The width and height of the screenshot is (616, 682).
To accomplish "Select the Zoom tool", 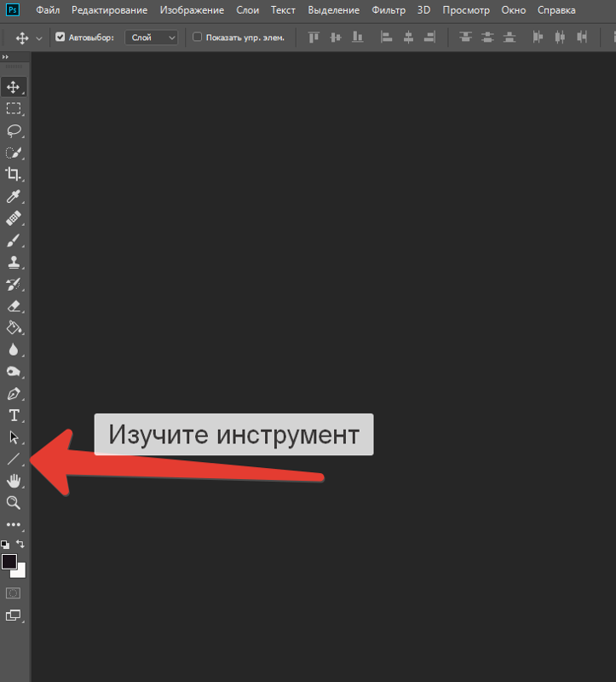I will 14,503.
